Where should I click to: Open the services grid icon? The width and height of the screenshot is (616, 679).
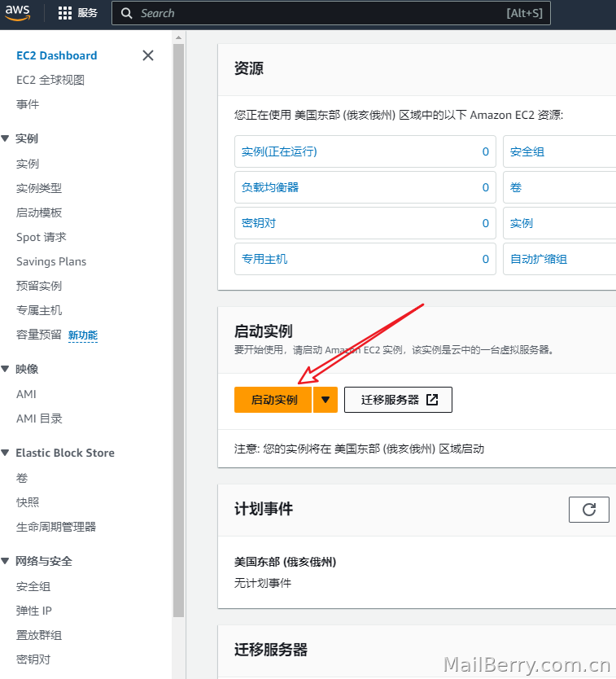click(65, 13)
